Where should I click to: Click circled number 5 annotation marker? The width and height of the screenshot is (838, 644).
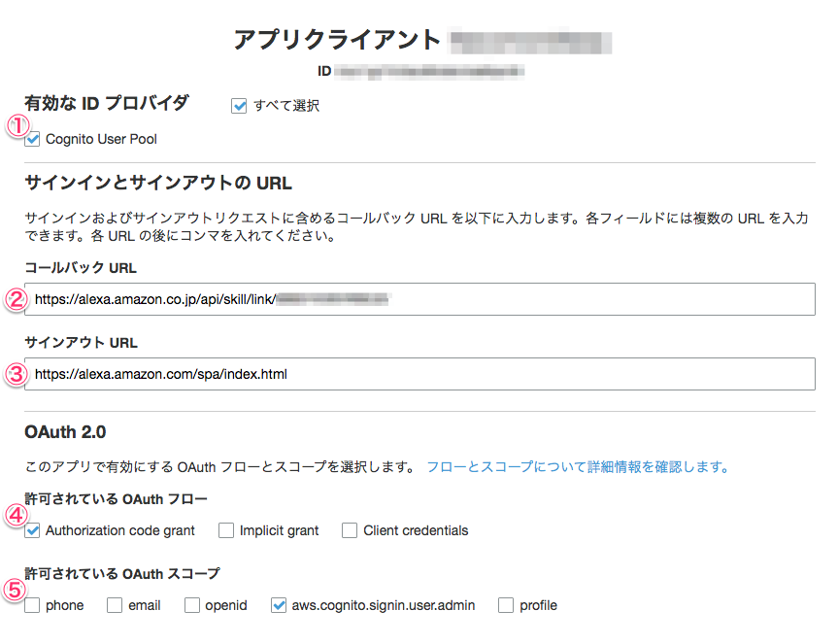(17, 590)
